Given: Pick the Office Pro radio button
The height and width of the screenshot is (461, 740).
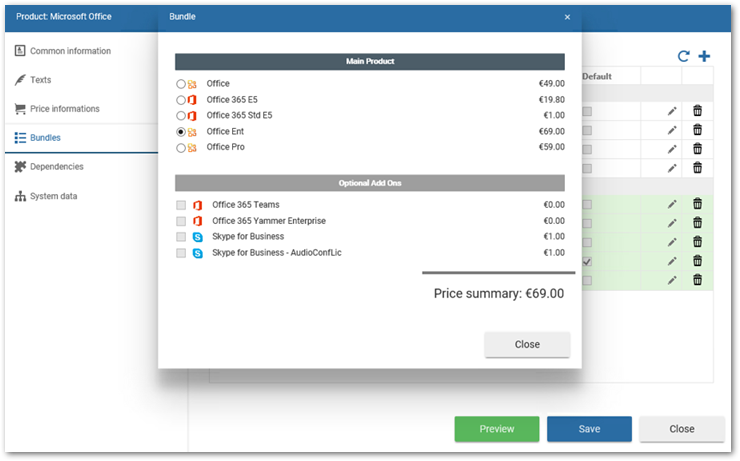Looking at the screenshot, I should tap(181, 148).
